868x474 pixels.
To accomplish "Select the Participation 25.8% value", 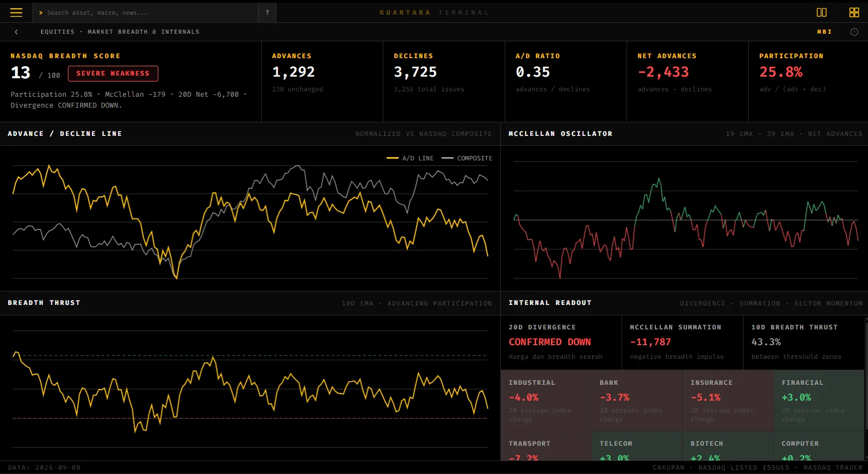I will (x=781, y=72).
